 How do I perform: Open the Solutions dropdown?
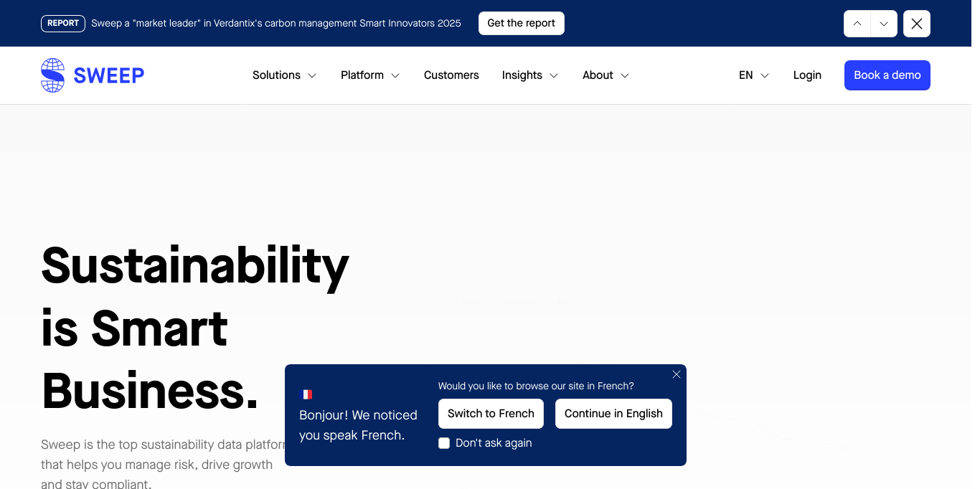[284, 75]
